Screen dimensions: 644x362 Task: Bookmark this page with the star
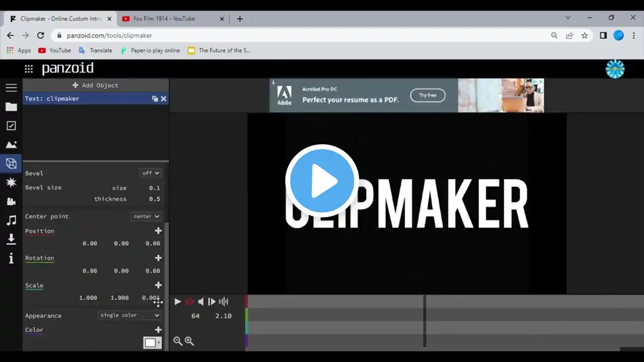pyautogui.click(x=584, y=35)
